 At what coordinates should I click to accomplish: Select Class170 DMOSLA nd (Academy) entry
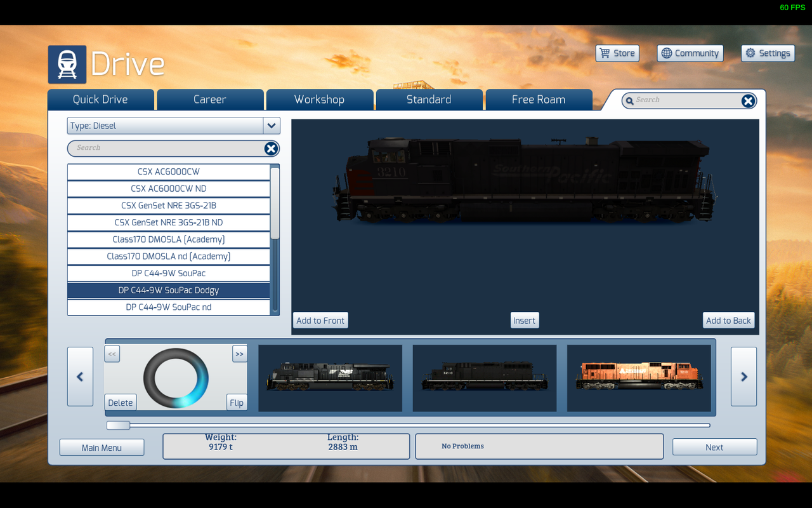[x=169, y=257]
